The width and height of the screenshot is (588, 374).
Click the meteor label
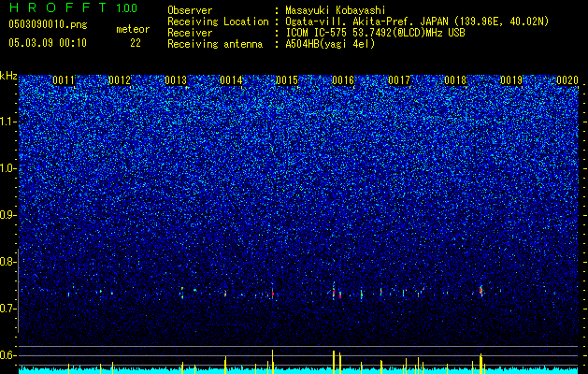coord(133,29)
